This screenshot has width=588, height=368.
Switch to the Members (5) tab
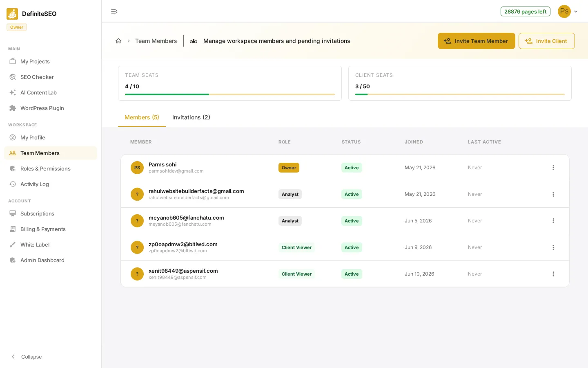point(142,117)
